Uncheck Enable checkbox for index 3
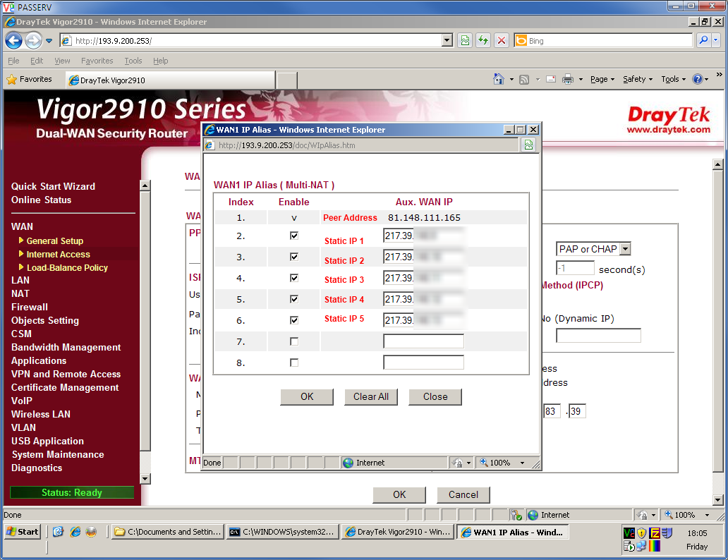Image resolution: width=728 pixels, height=560 pixels. point(294,257)
